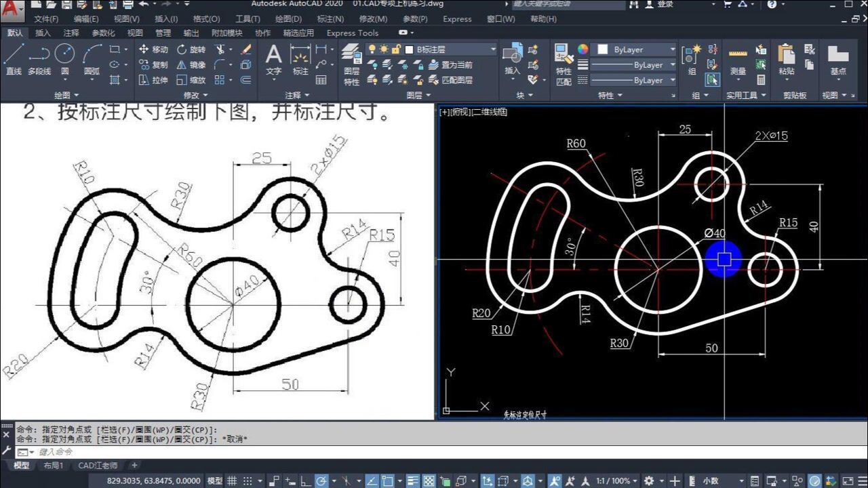Toggle layer lock padlock icon
Screen dimensions: 868x488
pyautogui.click(x=395, y=49)
